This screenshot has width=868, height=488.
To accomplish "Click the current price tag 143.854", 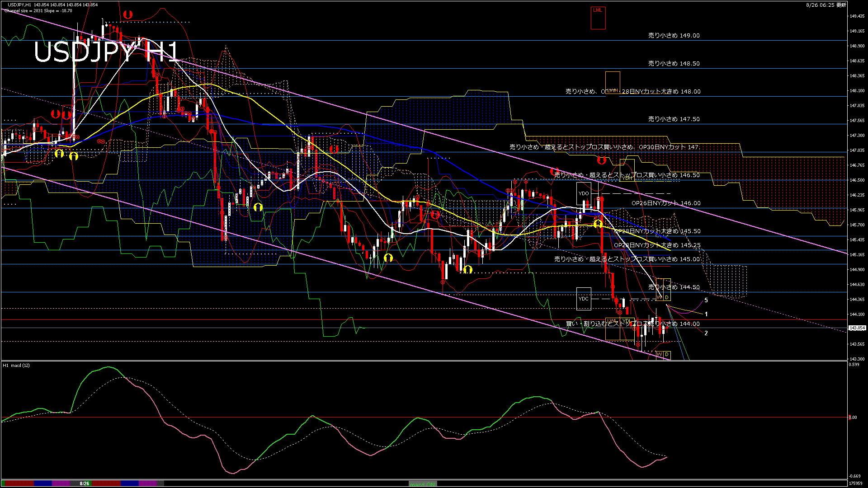I will (x=857, y=328).
